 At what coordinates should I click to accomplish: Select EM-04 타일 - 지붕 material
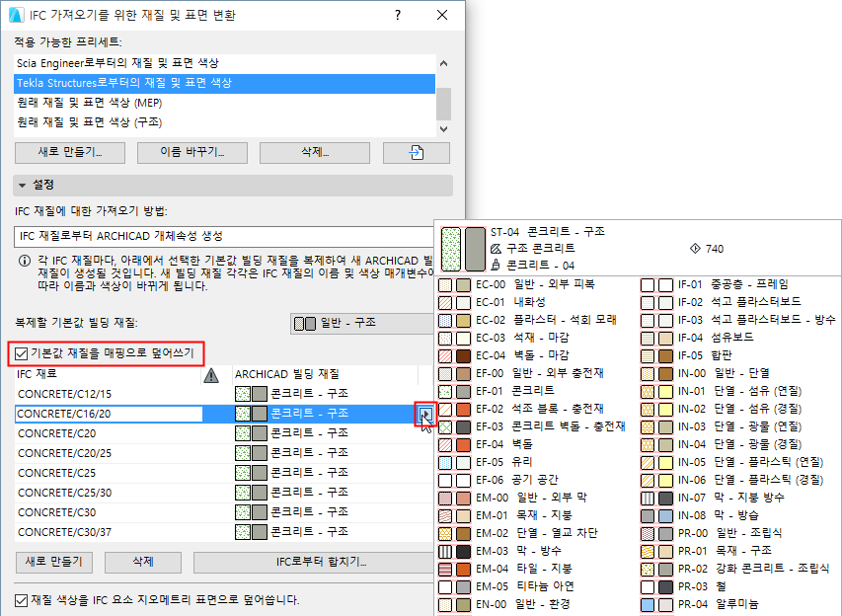coord(534,569)
